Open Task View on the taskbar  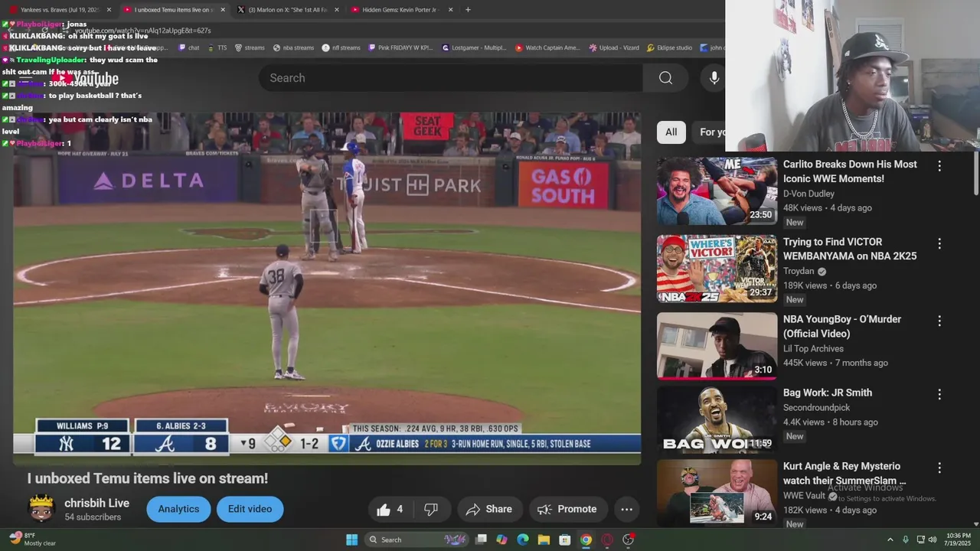[x=481, y=540]
